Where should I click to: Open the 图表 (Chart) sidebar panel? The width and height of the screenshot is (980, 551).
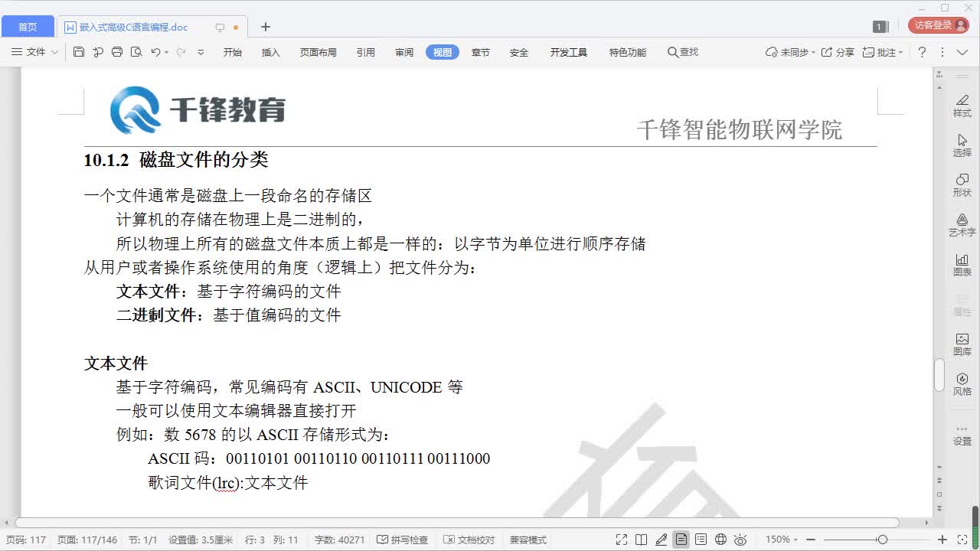click(x=962, y=265)
